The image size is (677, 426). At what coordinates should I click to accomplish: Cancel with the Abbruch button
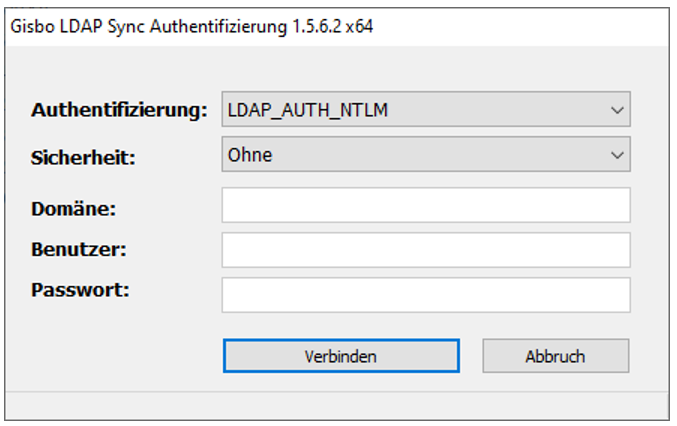click(x=556, y=356)
